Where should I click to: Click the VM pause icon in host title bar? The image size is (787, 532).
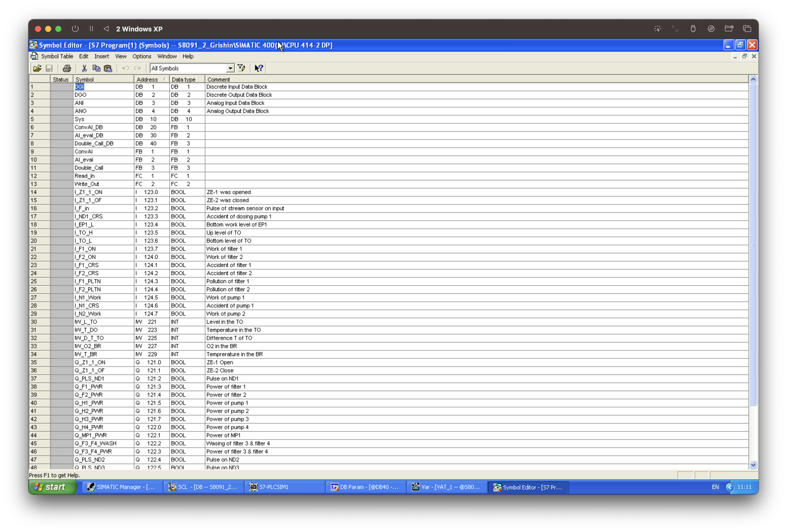[x=91, y=29]
